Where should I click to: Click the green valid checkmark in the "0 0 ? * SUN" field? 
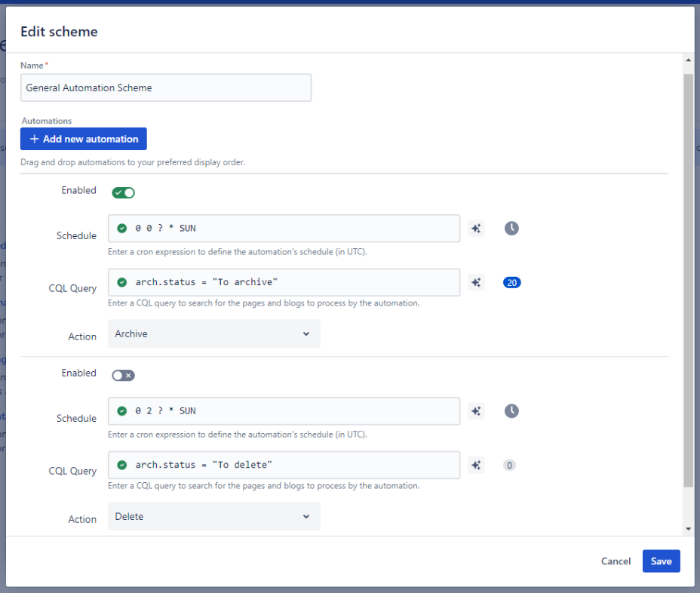pos(122,229)
